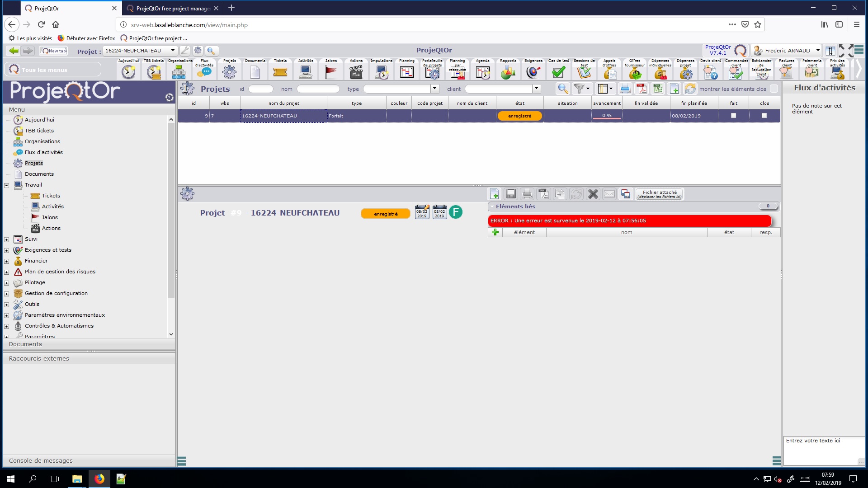This screenshot has width=868, height=488.
Task: Export the project list to PDF
Action: pyautogui.click(x=642, y=89)
